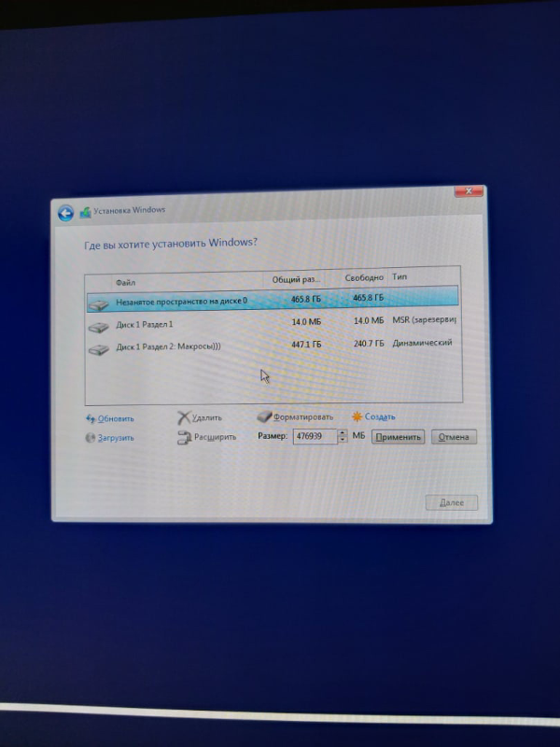
Task: Select row Диск 1 Раздел 1
Action: (x=273, y=323)
